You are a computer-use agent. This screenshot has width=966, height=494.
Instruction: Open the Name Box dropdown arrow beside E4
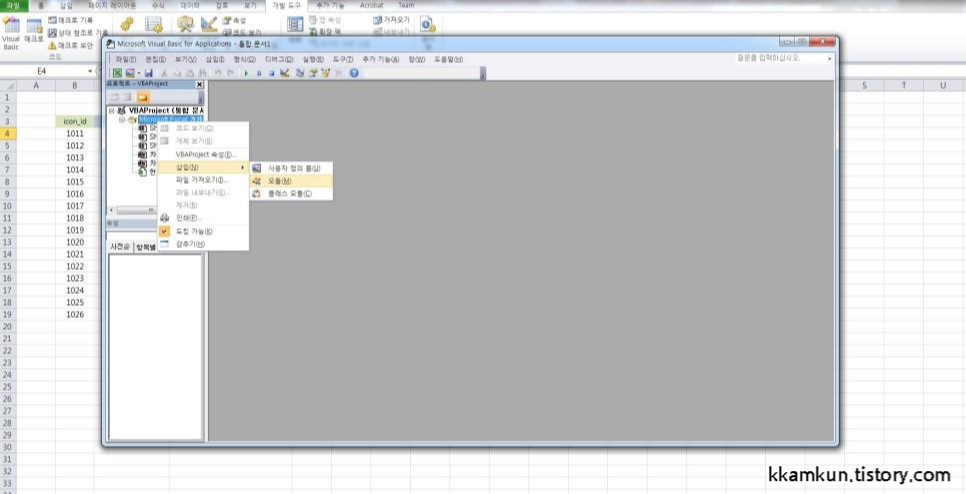coord(89,71)
